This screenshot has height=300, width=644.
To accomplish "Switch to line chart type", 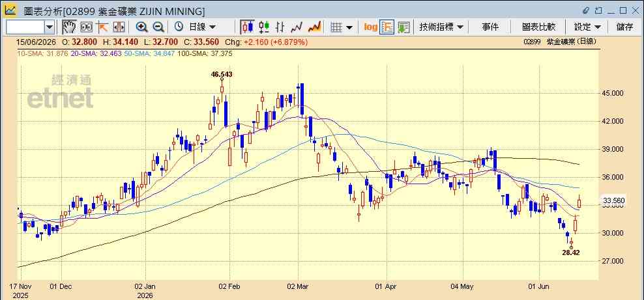I will pos(297,27).
